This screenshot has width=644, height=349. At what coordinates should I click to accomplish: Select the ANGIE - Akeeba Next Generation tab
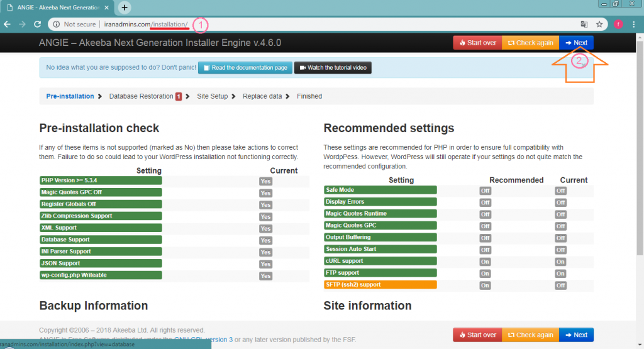tap(58, 8)
